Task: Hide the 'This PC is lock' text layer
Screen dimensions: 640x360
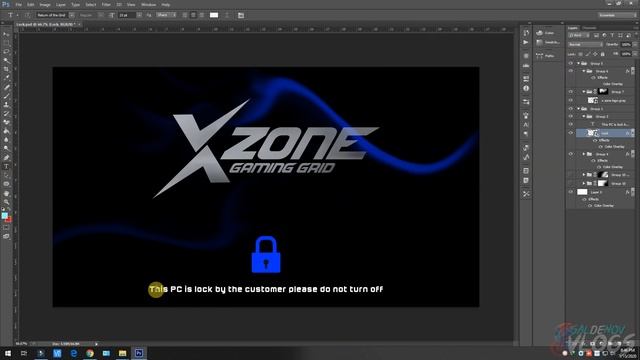Action: click(x=571, y=124)
